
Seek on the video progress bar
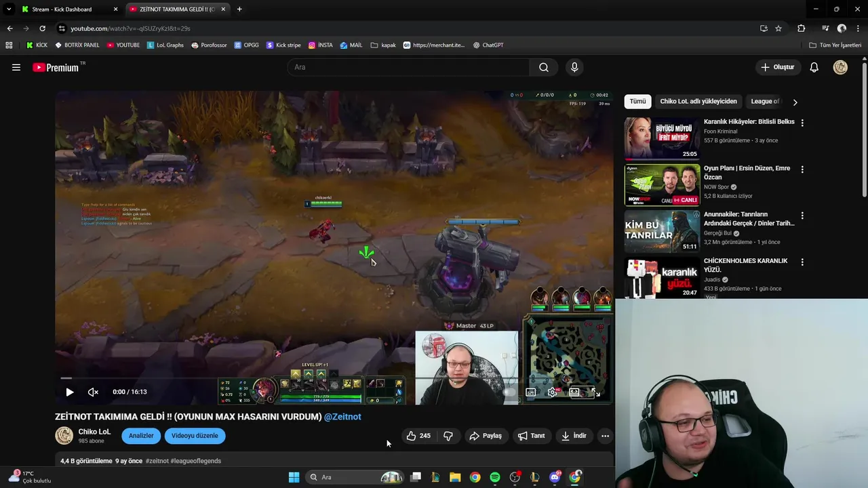pyautogui.click(x=334, y=378)
